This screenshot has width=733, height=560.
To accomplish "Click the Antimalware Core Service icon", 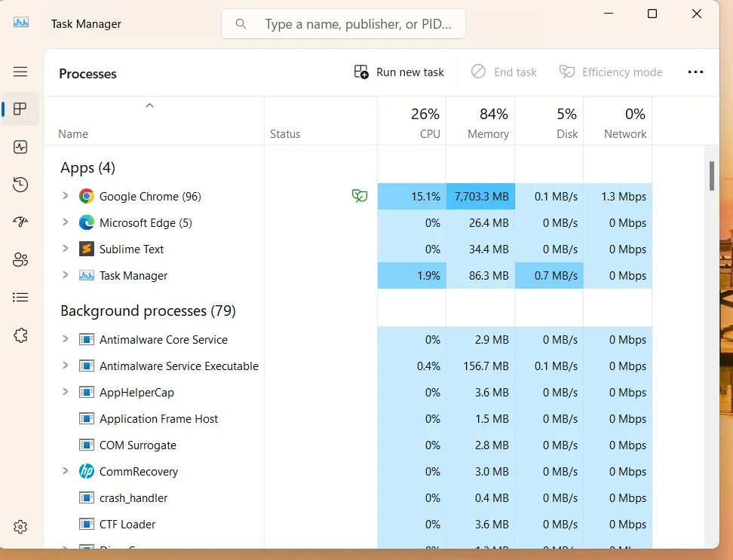I will [x=87, y=340].
